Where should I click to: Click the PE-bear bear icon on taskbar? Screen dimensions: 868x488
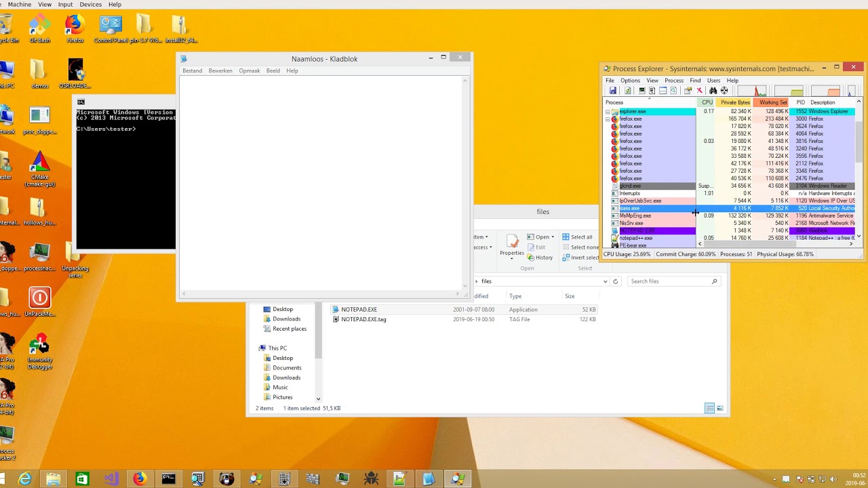[226, 479]
